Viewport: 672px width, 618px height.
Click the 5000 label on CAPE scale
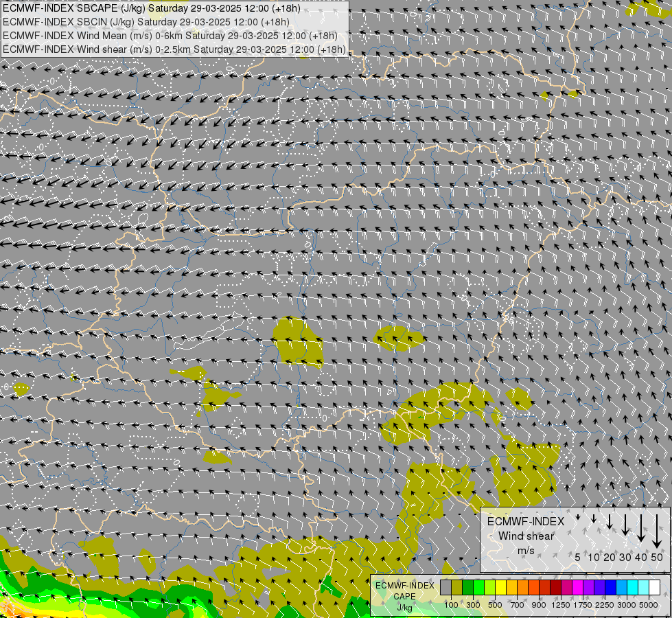(x=649, y=605)
